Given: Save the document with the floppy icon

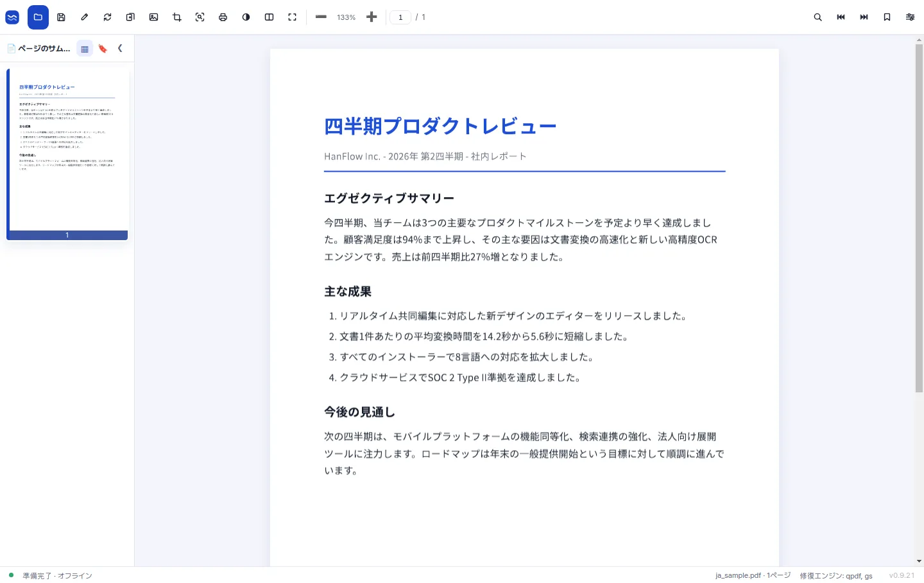Looking at the screenshot, I should click(x=61, y=17).
